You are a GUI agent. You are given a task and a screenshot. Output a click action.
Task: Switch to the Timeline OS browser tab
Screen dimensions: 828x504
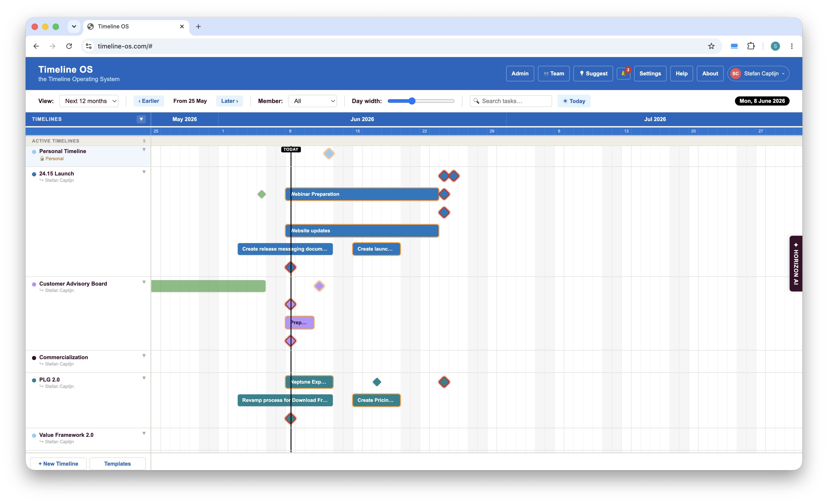coord(136,27)
